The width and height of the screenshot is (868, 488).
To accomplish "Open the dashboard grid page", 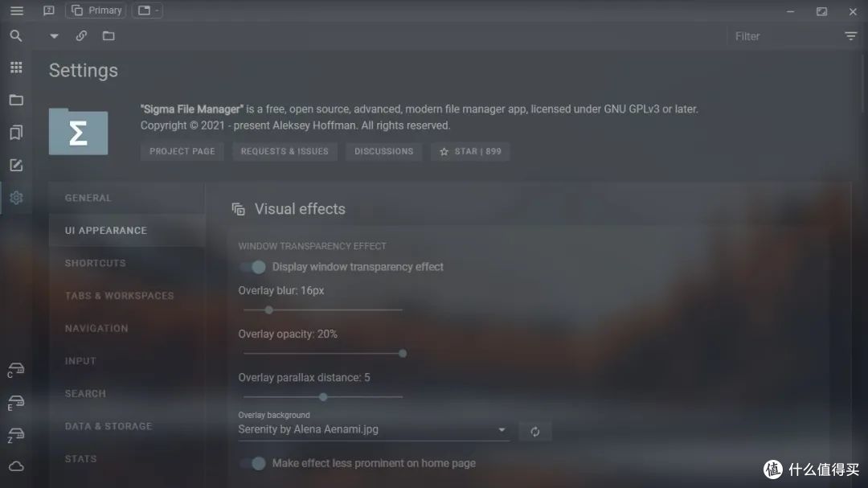I will click(x=16, y=68).
